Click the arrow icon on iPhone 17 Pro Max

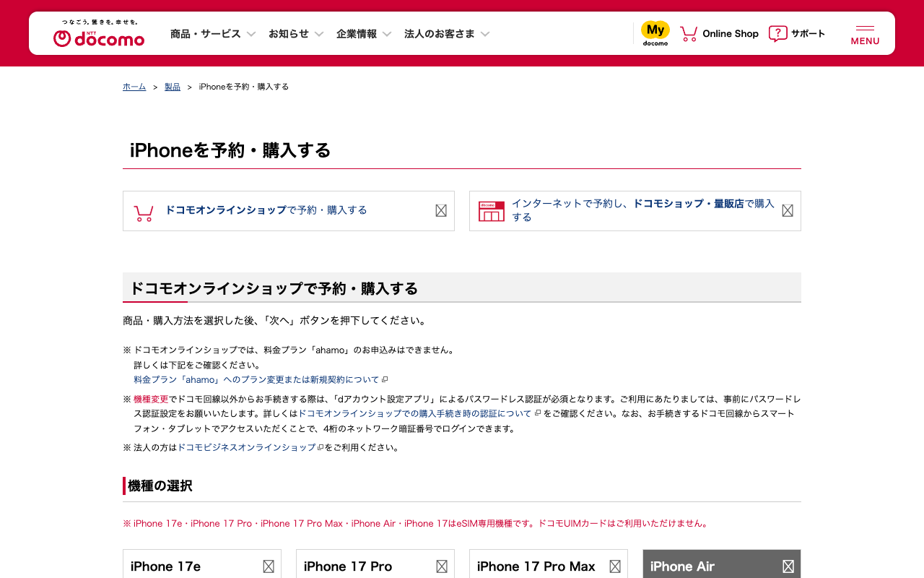point(615,566)
